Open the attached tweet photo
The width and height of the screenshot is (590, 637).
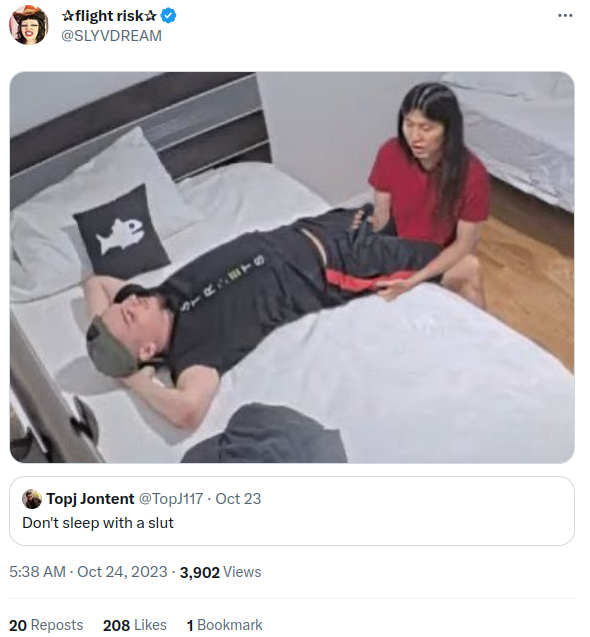[292, 267]
